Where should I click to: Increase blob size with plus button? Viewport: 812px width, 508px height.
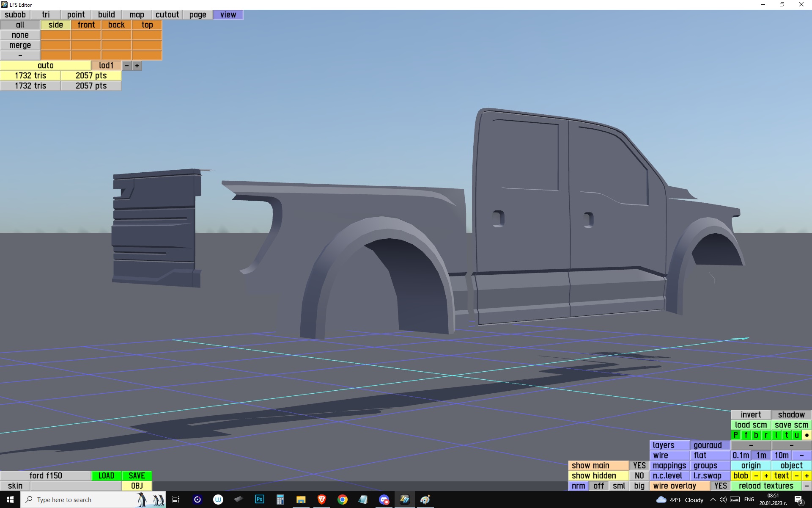tap(766, 476)
